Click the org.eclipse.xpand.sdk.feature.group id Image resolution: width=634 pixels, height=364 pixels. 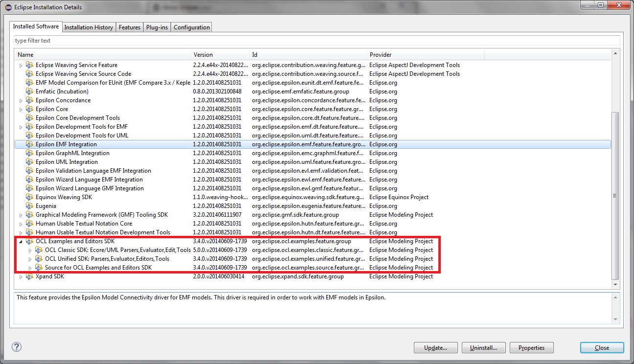tap(298, 276)
